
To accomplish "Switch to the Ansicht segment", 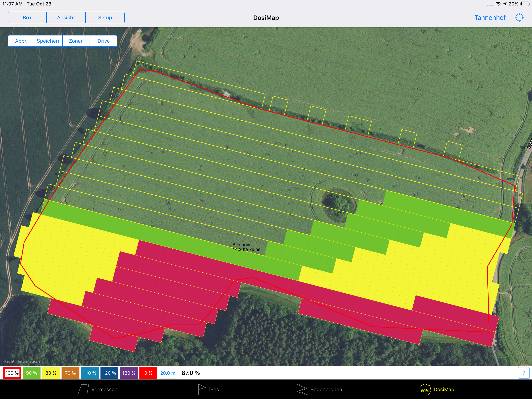I will (66, 18).
